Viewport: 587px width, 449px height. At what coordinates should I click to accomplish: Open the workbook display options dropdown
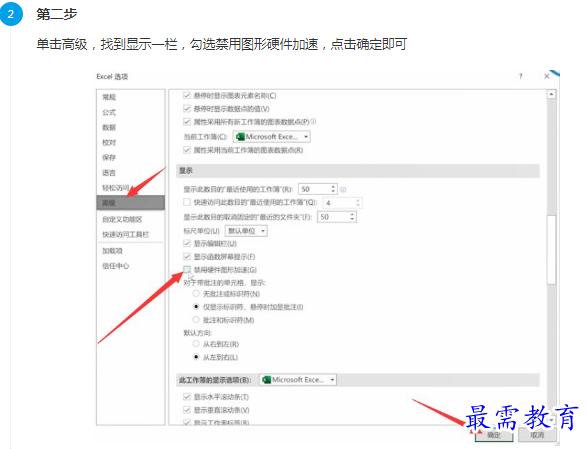click(x=298, y=380)
